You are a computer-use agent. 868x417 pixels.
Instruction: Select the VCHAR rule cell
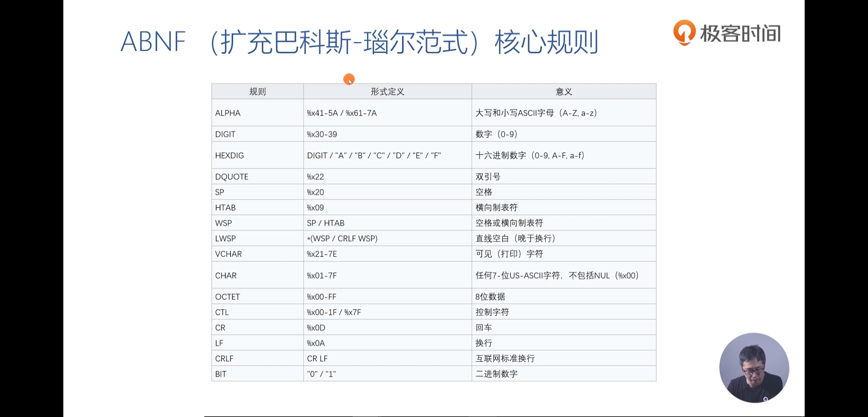click(258, 254)
